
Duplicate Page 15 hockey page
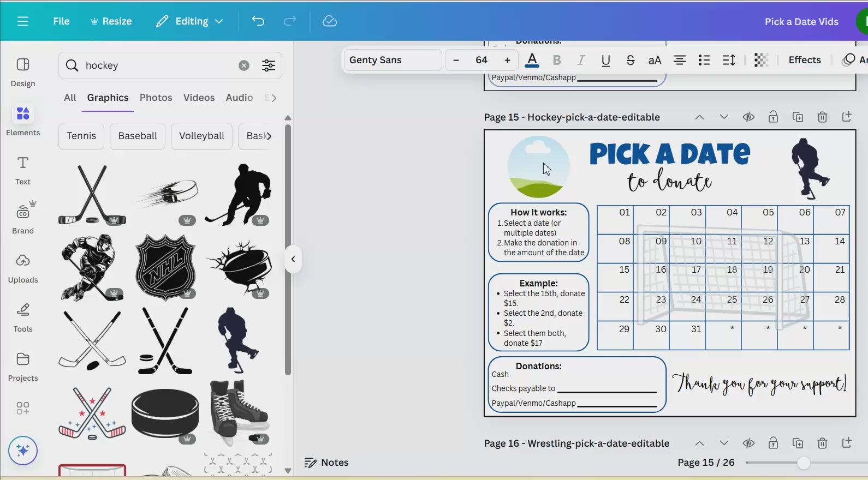pos(798,117)
